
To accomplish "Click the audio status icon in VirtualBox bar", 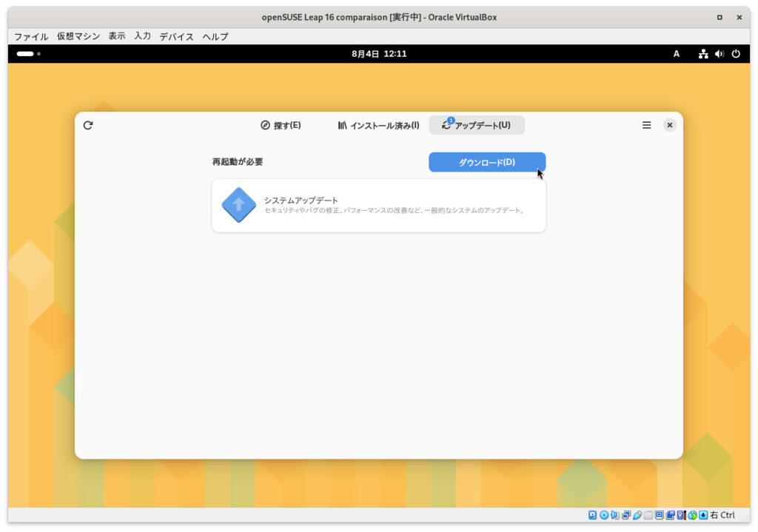I will click(615, 515).
